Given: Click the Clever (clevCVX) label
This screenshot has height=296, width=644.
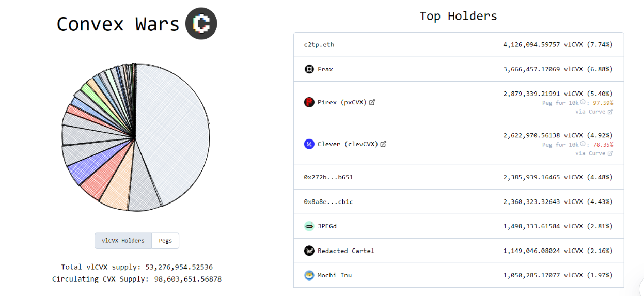Looking at the screenshot, I should click(x=348, y=144).
